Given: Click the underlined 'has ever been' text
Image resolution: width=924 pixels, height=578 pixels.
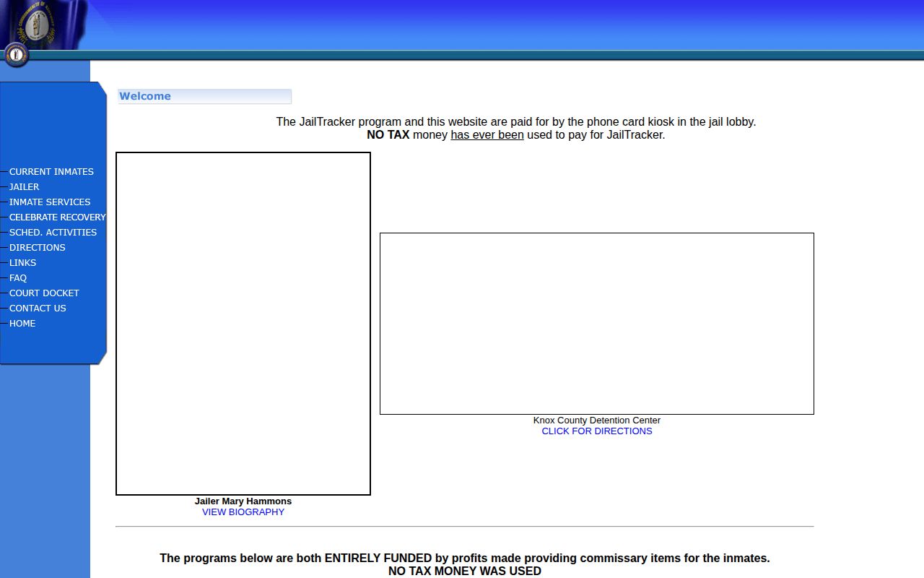Looking at the screenshot, I should click(487, 134).
